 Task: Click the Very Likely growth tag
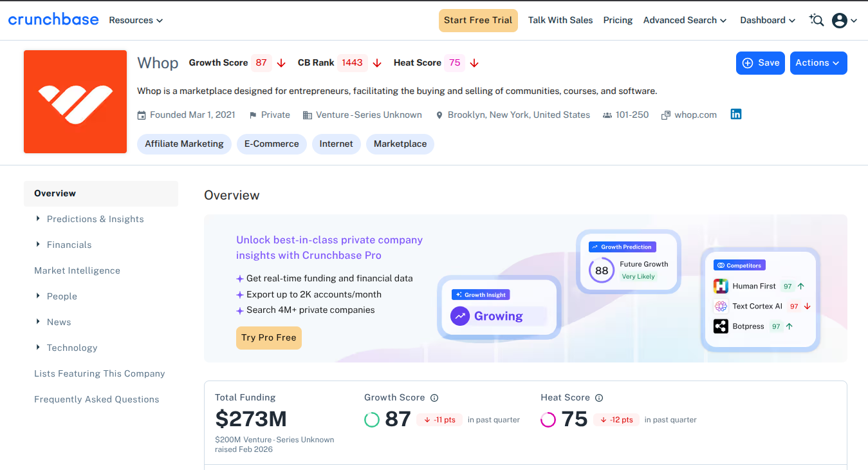[638, 277]
